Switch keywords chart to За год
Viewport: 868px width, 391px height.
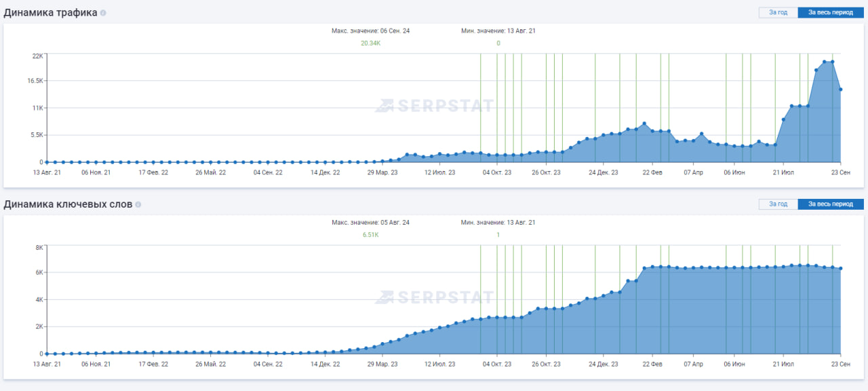(778, 204)
